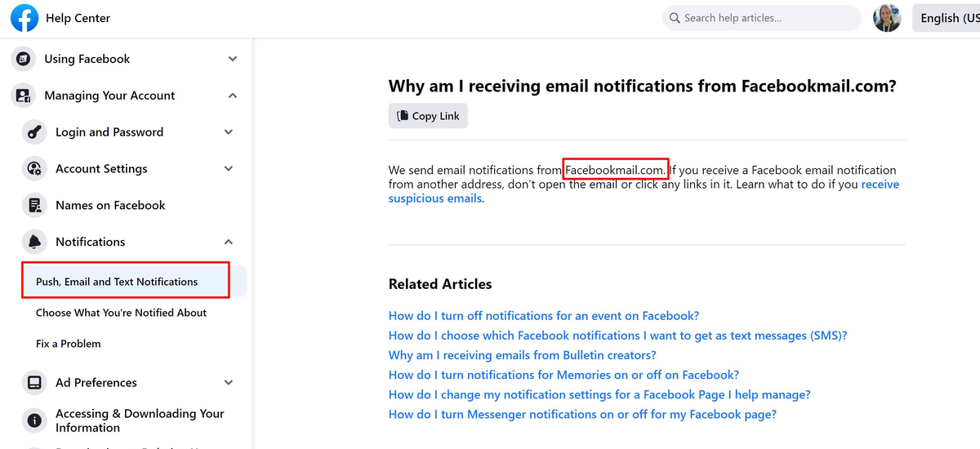The height and width of the screenshot is (449, 980).
Task: Select the Notifications bell icon
Action: (x=34, y=242)
